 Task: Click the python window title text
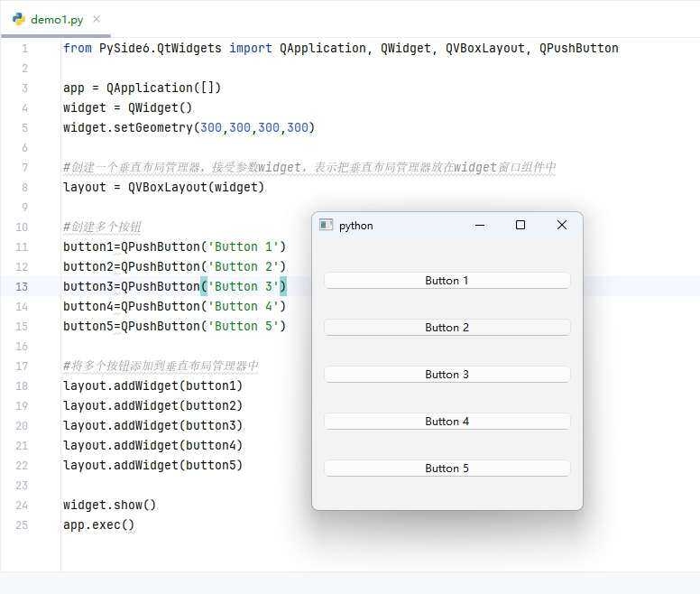[x=355, y=226]
